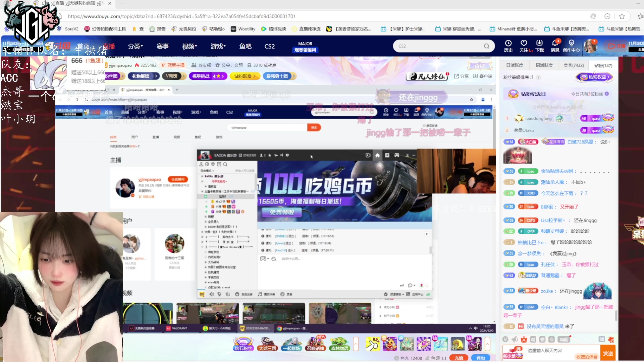Viewport: 644px width, 362px height.
Task: Expand the 游戏 dropdown in nav bar
Action: click(x=218, y=46)
